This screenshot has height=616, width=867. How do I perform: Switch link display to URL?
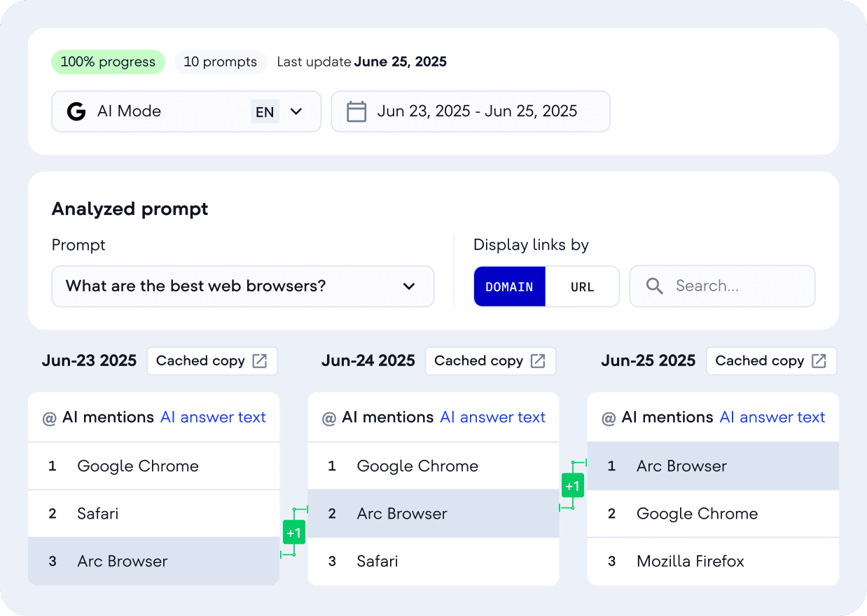[582, 286]
